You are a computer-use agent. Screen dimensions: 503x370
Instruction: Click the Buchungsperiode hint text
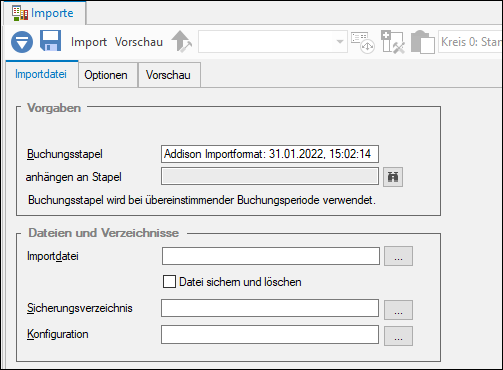(202, 200)
